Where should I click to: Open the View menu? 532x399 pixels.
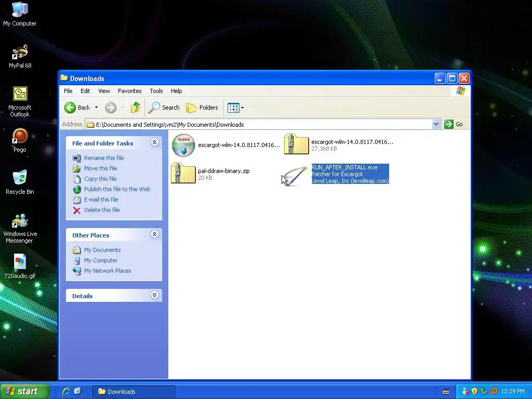[104, 91]
